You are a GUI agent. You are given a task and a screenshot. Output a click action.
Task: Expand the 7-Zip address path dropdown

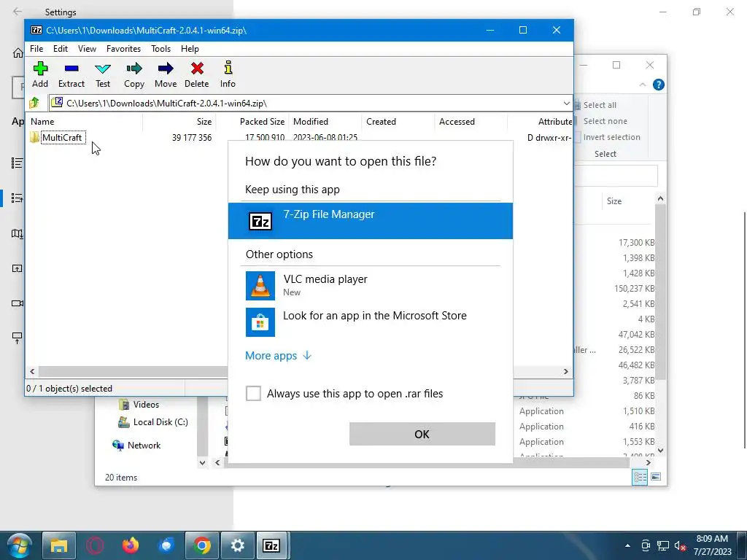click(566, 103)
